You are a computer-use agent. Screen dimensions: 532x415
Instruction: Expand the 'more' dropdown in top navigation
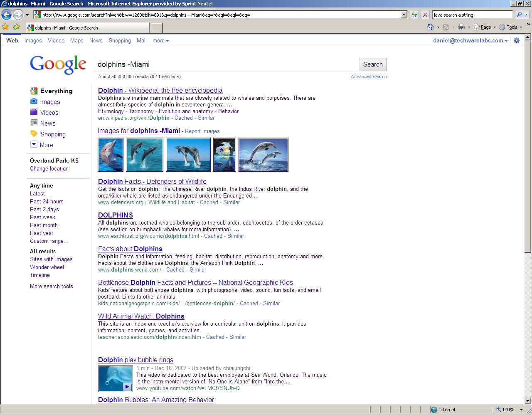pos(160,41)
